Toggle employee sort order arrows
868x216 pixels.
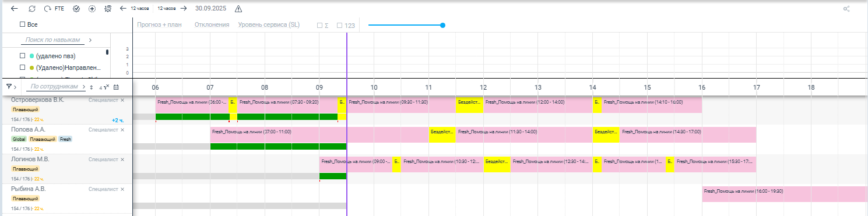91,87
